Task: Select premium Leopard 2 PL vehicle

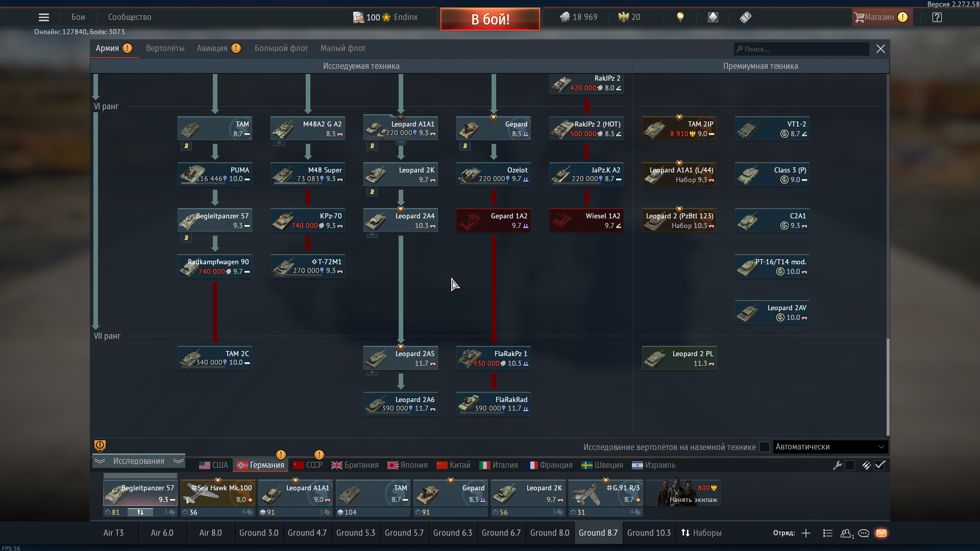Action: pos(679,358)
